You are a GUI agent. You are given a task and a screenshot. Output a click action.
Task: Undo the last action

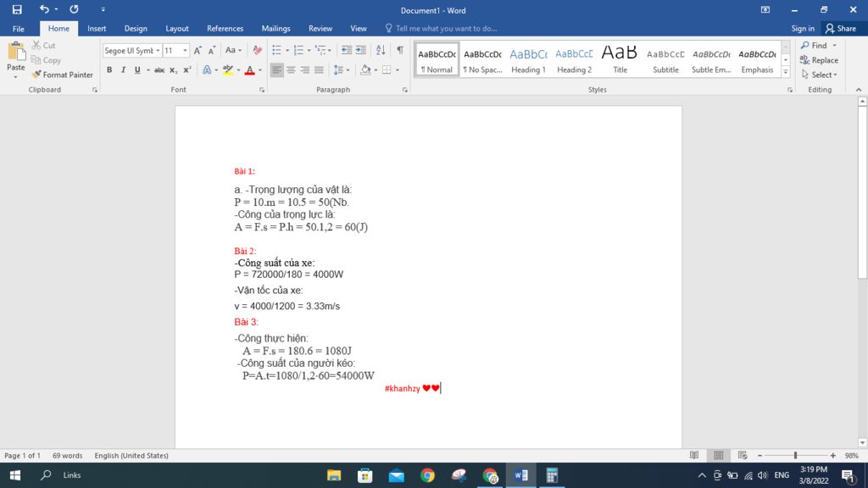[x=44, y=9]
